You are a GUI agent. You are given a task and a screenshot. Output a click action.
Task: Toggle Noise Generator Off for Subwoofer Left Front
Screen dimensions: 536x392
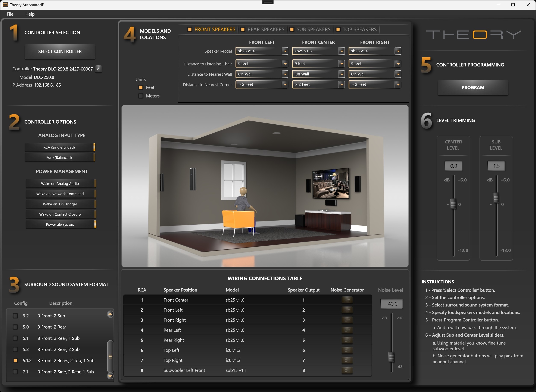347,370
